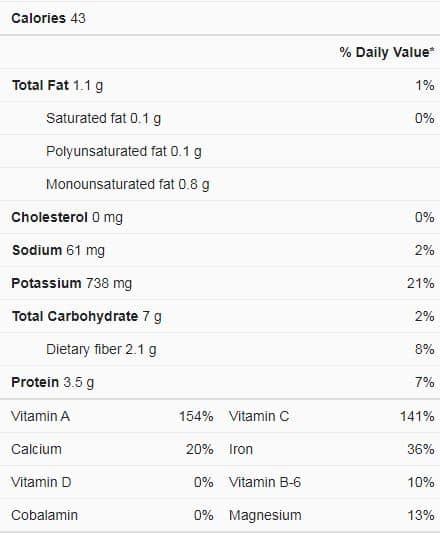440x533 pixels.
Task: Select the Vitamin C 141% value
Action: (x=417, y=416)
